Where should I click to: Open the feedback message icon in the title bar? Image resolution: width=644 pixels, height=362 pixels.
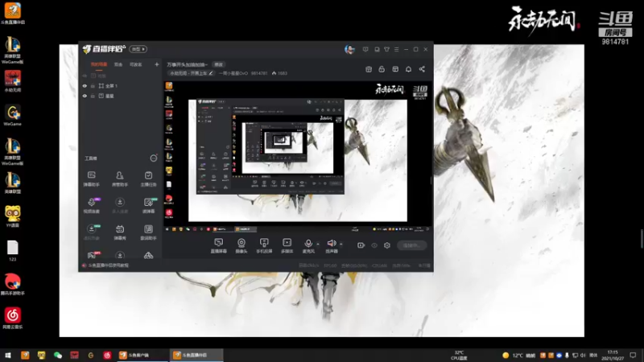click(365, 49)
